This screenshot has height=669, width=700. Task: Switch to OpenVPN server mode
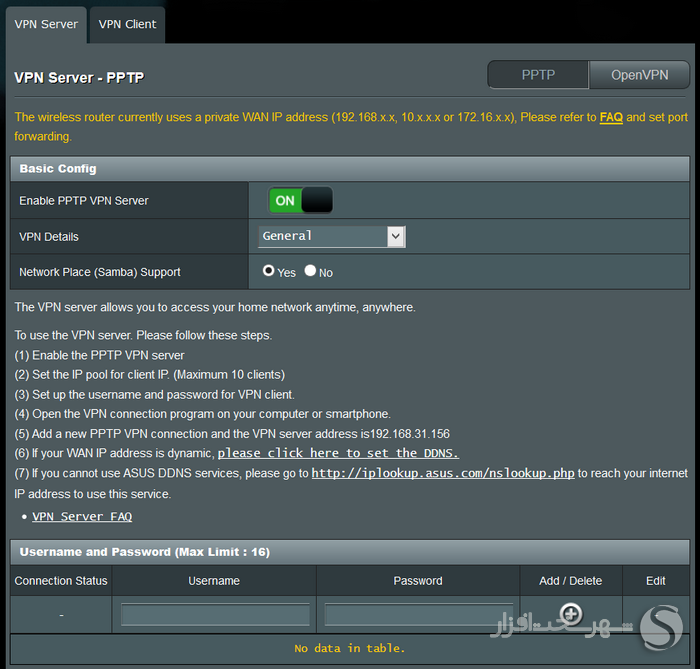click(x=639, y=75)
